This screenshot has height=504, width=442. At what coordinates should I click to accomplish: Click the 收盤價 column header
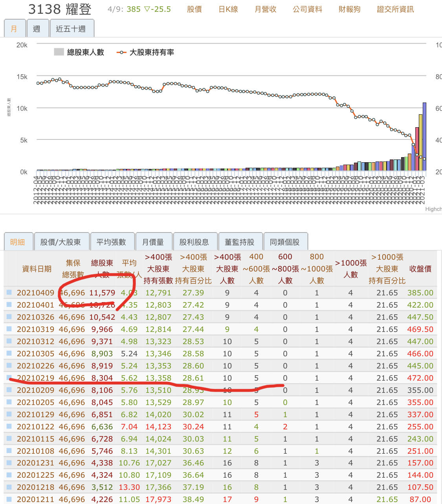420,269
